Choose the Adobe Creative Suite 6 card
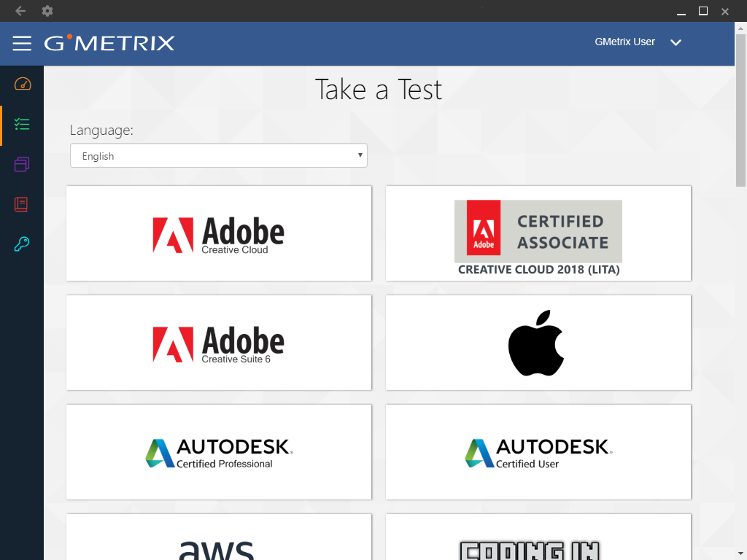 coord(219,343)
